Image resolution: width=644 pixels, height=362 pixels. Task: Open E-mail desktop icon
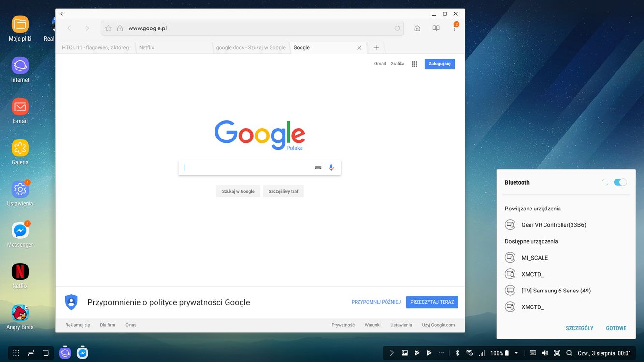20,107
